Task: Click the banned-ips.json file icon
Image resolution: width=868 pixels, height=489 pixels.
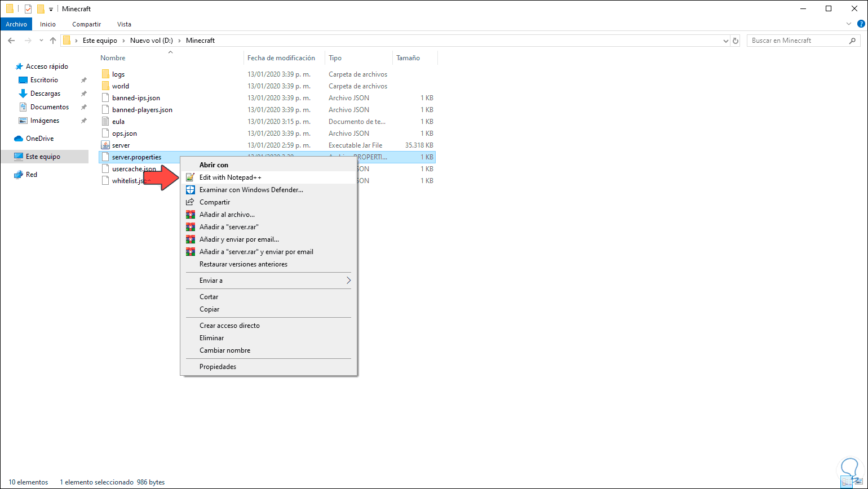Action: click(105, 98)
